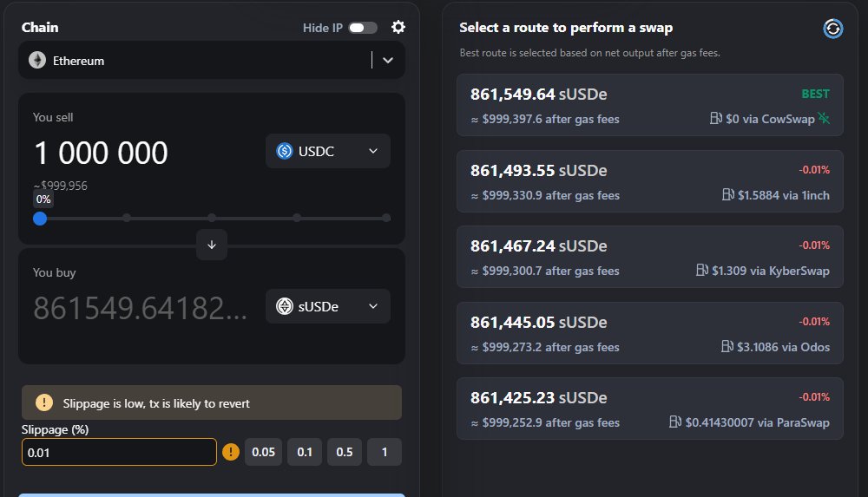
Task: Click the gas pump icon on KyberSwap route
Action: 702,270
